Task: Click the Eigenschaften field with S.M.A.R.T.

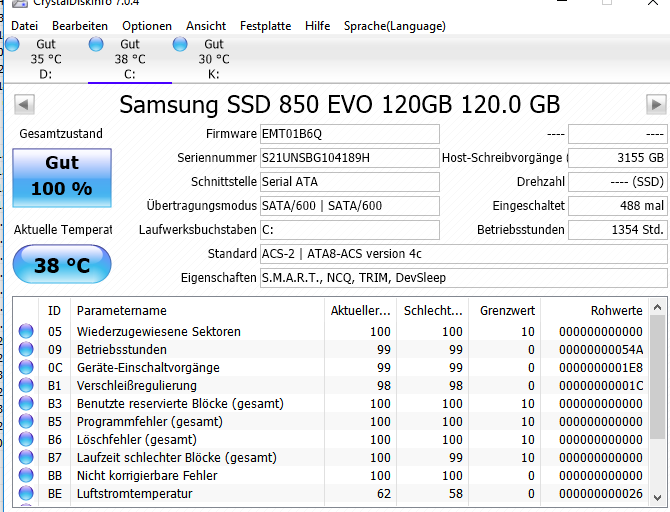Action: (x=463, y=277)
